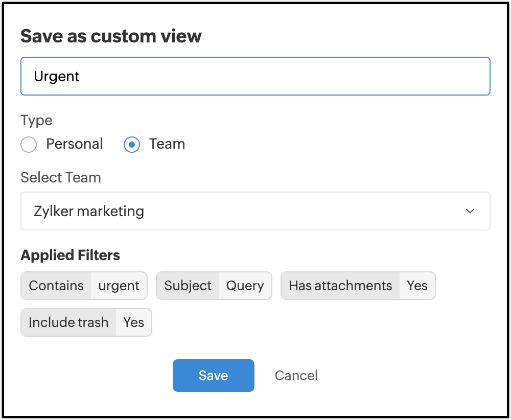Screen dimensions: 511x420
Task: Click the Select Team field label
Action: coord(61,178)
